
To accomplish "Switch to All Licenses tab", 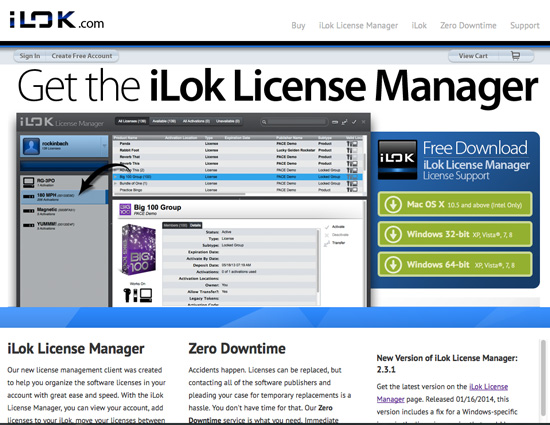I will tap(132, 121).
